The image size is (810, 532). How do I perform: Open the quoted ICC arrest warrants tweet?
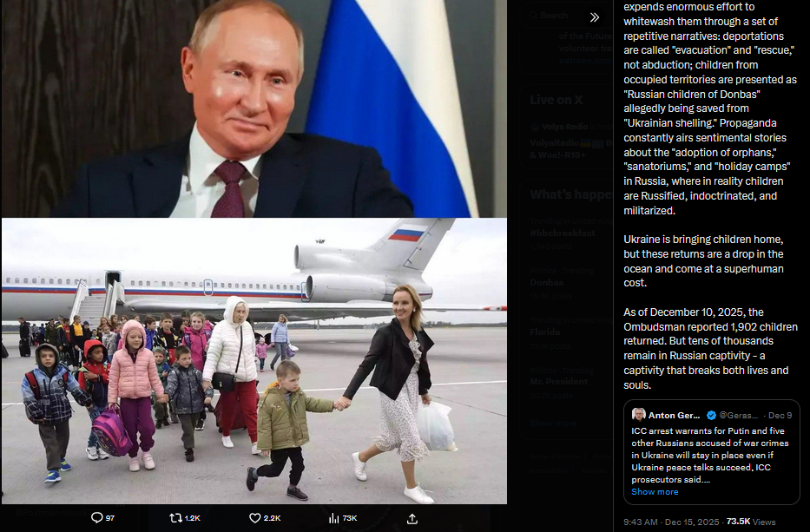tap(711, 452)
